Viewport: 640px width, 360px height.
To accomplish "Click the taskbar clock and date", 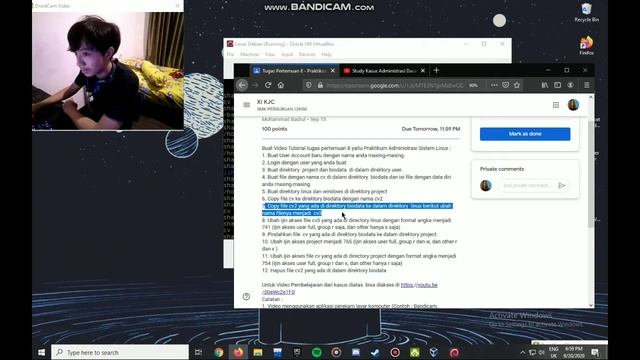I will [573, 352].
